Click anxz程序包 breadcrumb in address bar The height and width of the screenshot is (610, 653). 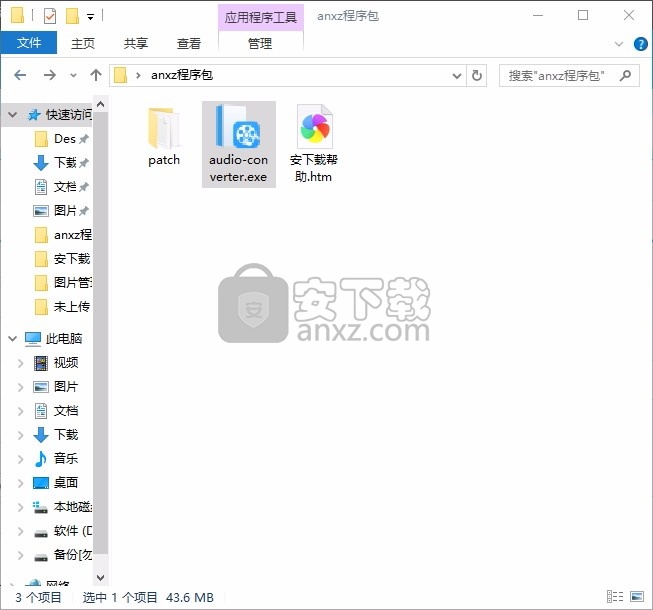tap(182, 75)
